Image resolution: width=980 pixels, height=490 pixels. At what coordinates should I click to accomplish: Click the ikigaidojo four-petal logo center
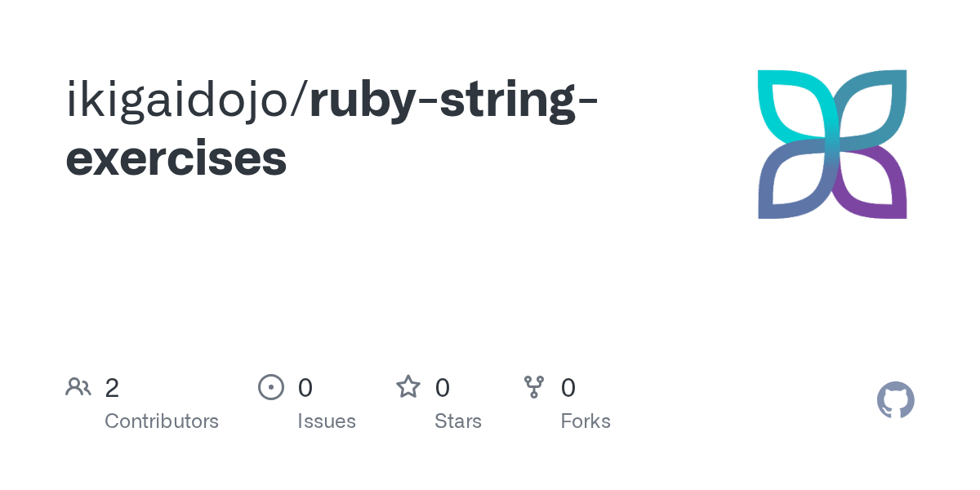(832, 145)
